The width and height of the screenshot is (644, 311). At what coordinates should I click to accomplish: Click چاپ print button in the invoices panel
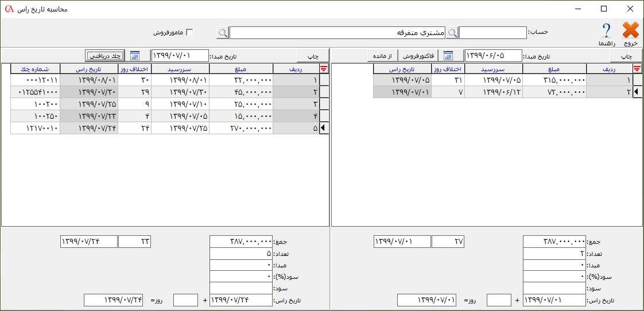click(x=626, y=56)
